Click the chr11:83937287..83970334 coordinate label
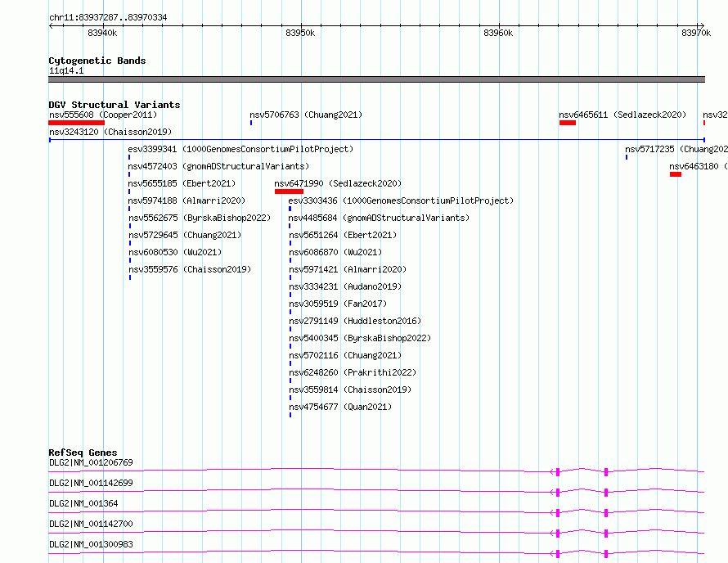The width and height of the screenshot is (728, 563). click(x=108, y=18)
